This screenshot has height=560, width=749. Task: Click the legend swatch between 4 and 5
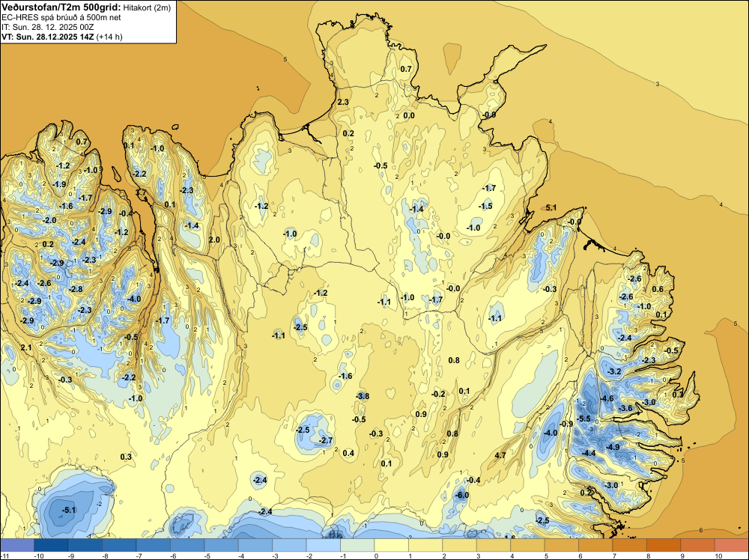[527, 545]
